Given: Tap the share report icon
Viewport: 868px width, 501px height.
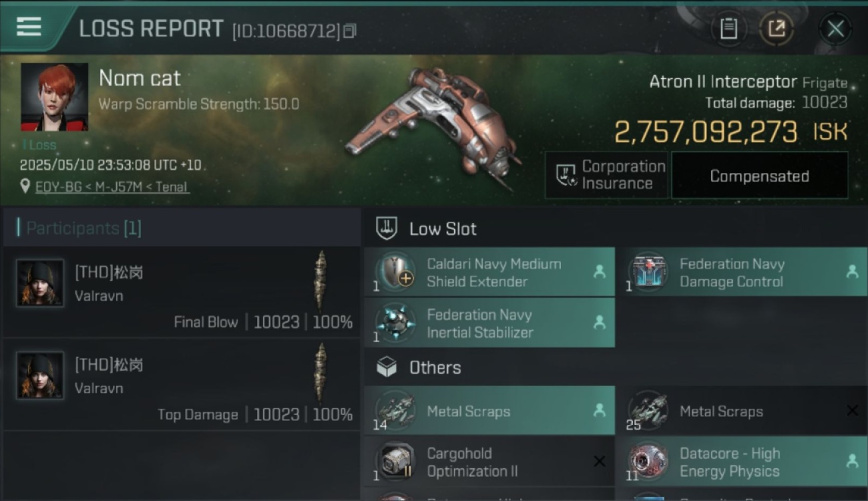Looking at the screenshot, I should (x=777, y=29).
